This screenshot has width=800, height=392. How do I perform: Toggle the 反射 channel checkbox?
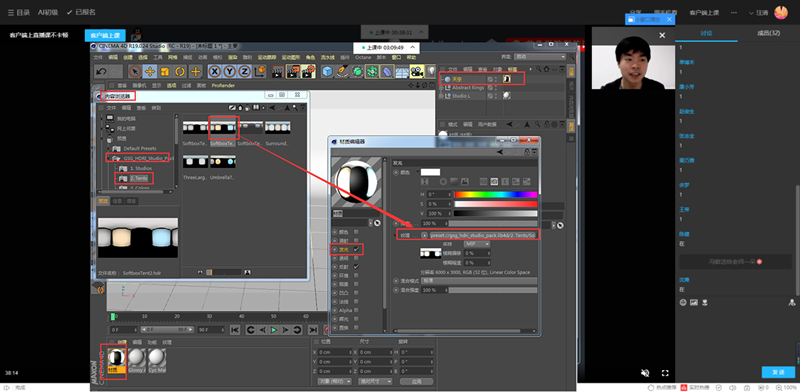pyautogui.click(x=356, y=267)
